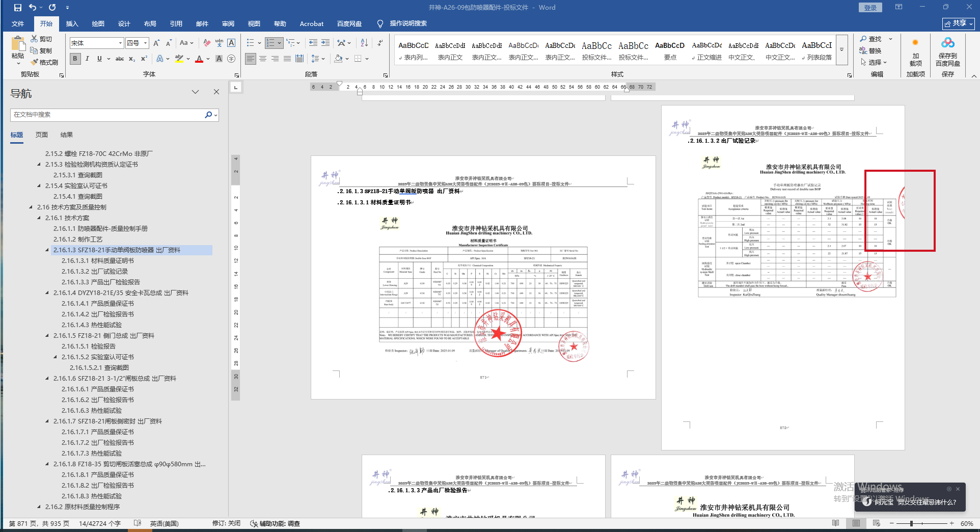The width and height of the screenshot is (980, 532).
Task: Collapse the 2.16 技术方案及质量控制 outline node
Action: (x=32, y=207)
